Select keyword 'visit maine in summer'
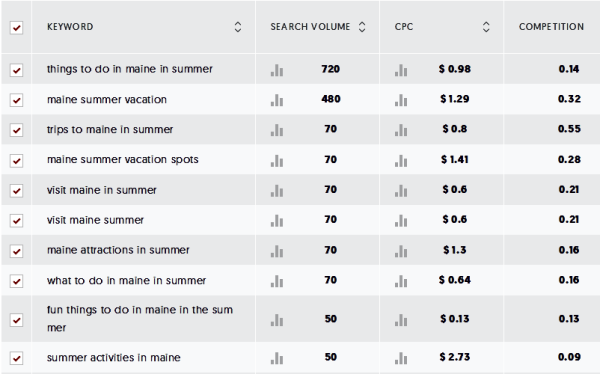Screen dimensions: 600x374 point(102,190)
